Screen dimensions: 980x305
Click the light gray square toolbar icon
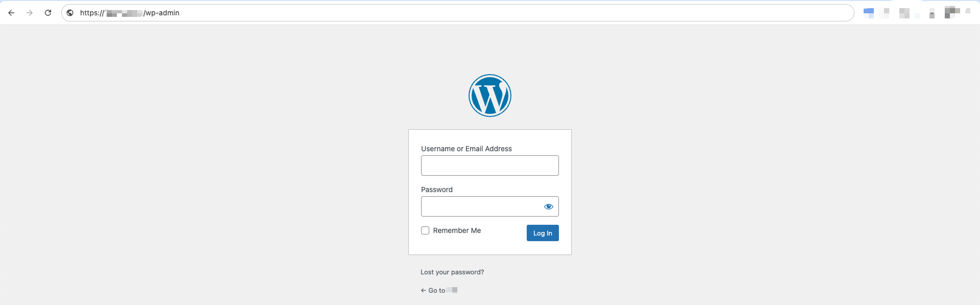point(904,13)
